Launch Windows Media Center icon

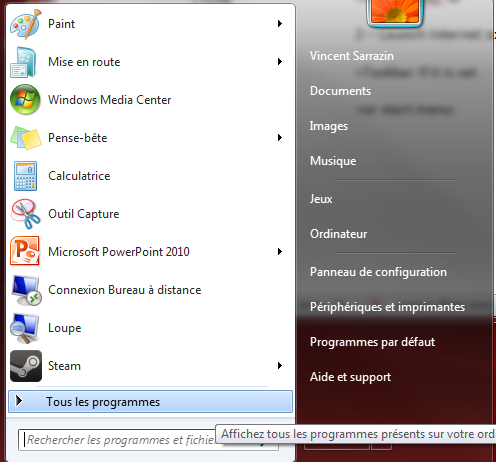point(25,100)
